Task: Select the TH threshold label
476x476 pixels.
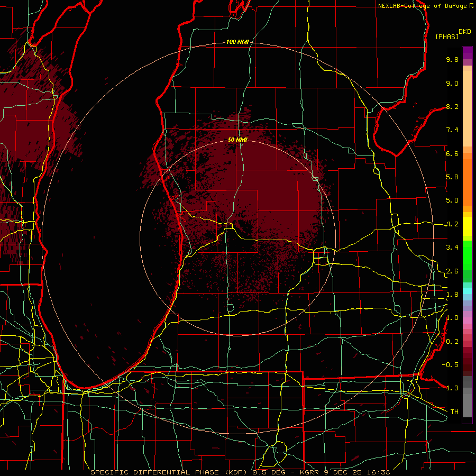Action: 454,412
